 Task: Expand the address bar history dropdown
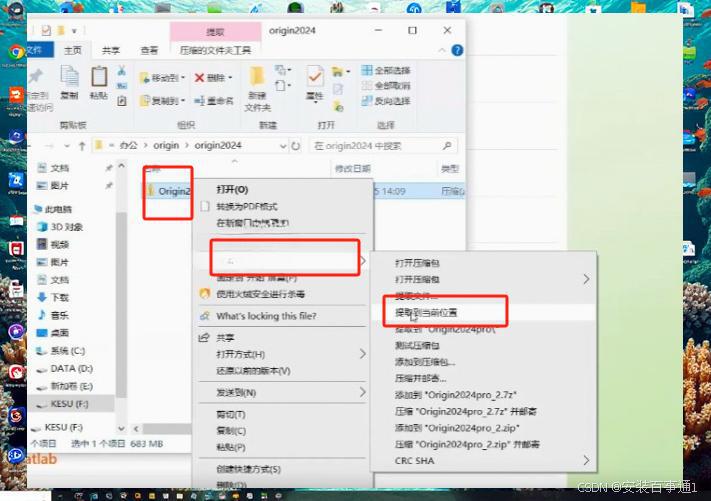click(x=283, y=146)
